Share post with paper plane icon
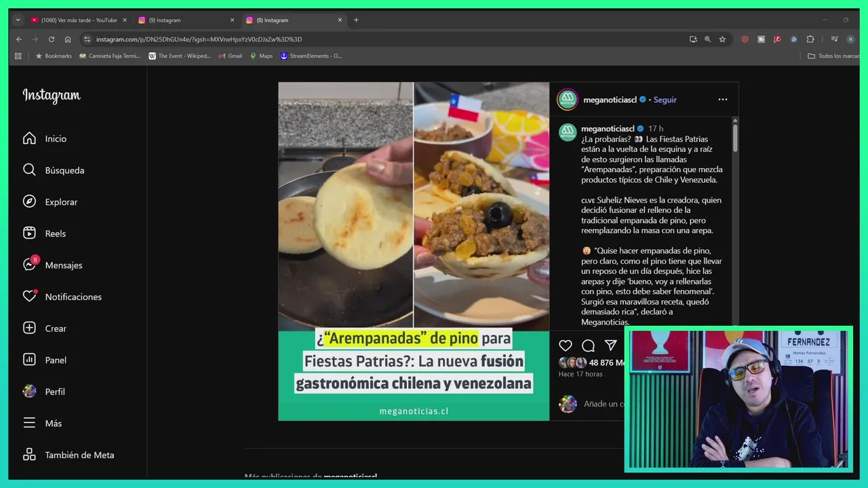 [610, 346]
